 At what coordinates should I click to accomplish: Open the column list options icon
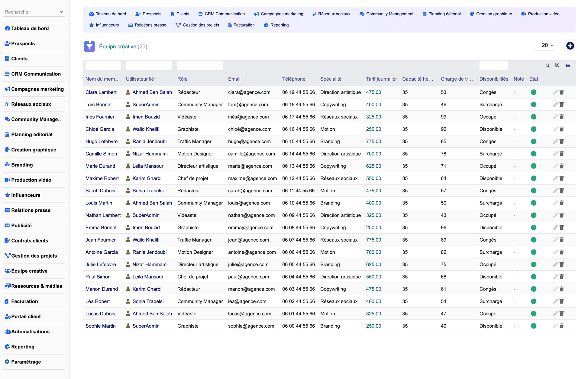(x=568, y=66)
